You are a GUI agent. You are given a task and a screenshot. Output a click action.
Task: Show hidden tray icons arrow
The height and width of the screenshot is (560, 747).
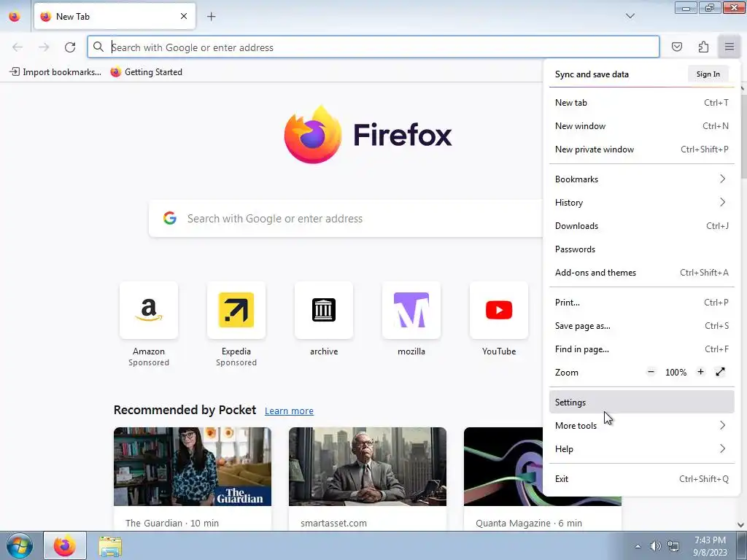638,546
